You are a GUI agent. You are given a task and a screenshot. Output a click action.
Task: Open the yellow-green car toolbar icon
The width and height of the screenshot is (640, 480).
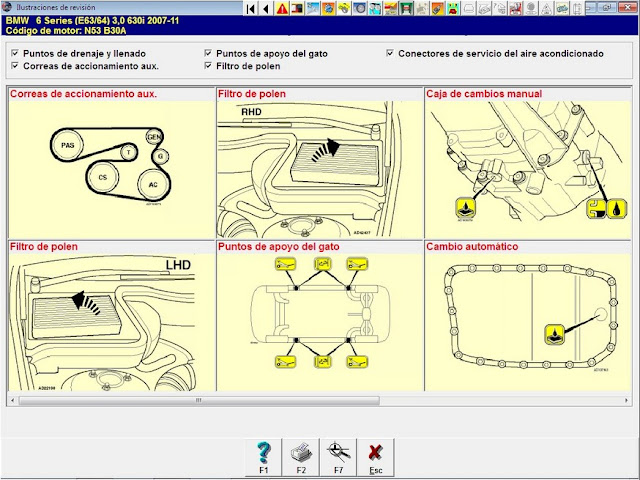pyautogui.click(x=453, y=8)
